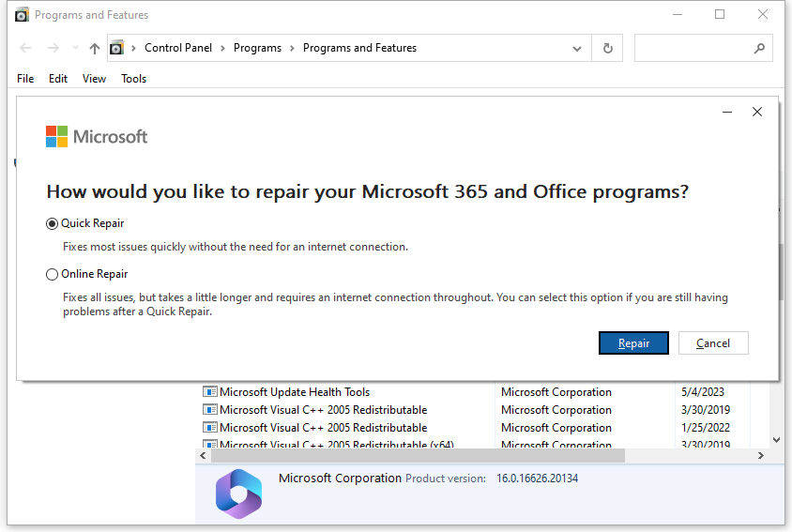
Task: Select the Quick Repair radio option
Action: pos(53,223)
